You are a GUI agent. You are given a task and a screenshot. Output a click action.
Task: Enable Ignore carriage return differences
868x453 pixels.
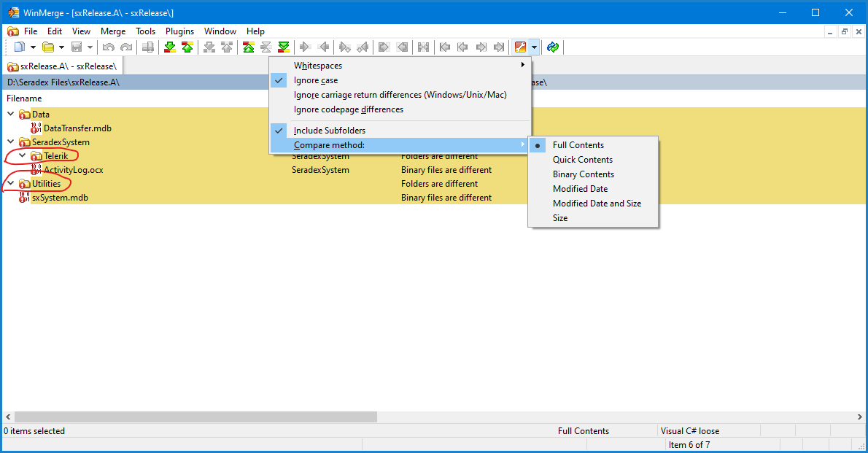click(x=400, y=95)
